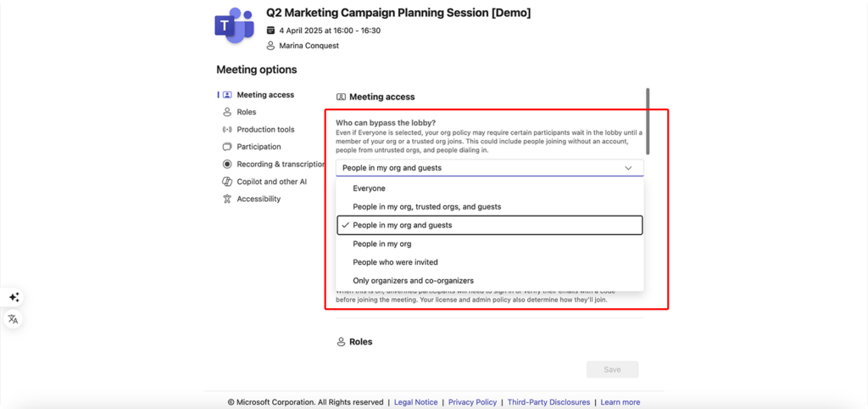Pick the People in my org option
Viewport: 868px width, 409px height.
tap(490, 244)
